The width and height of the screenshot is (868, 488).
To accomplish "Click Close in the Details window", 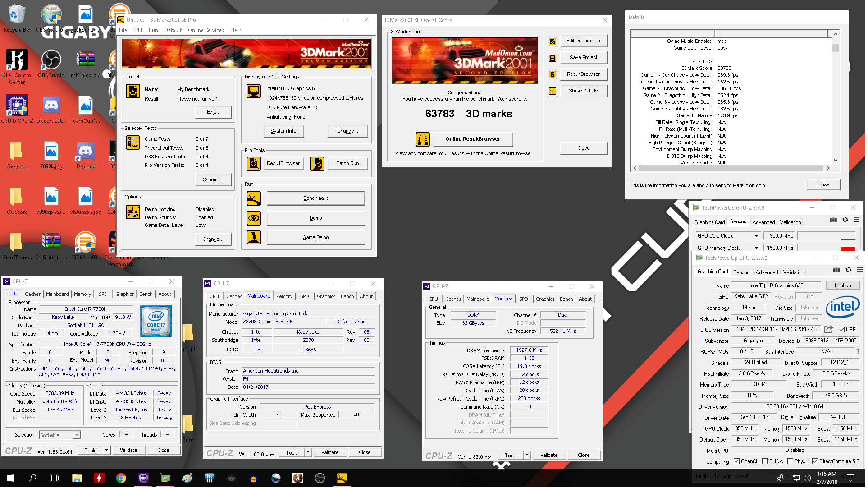I will coord(826,185).
